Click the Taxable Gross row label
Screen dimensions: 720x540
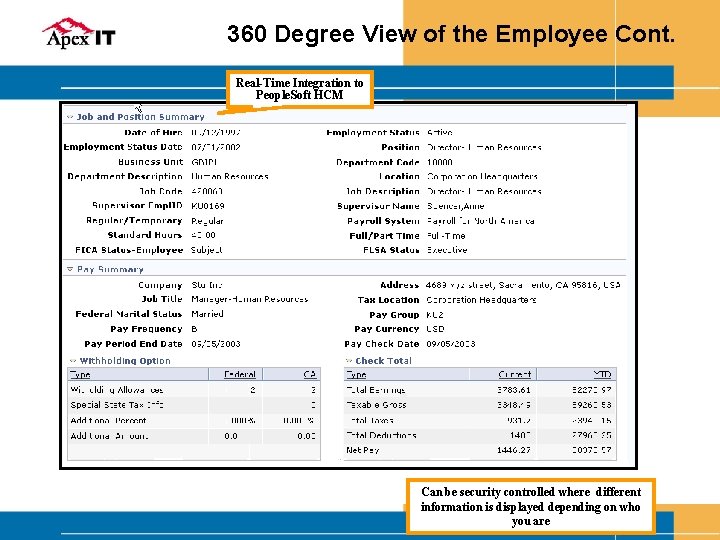coord(376,405)
